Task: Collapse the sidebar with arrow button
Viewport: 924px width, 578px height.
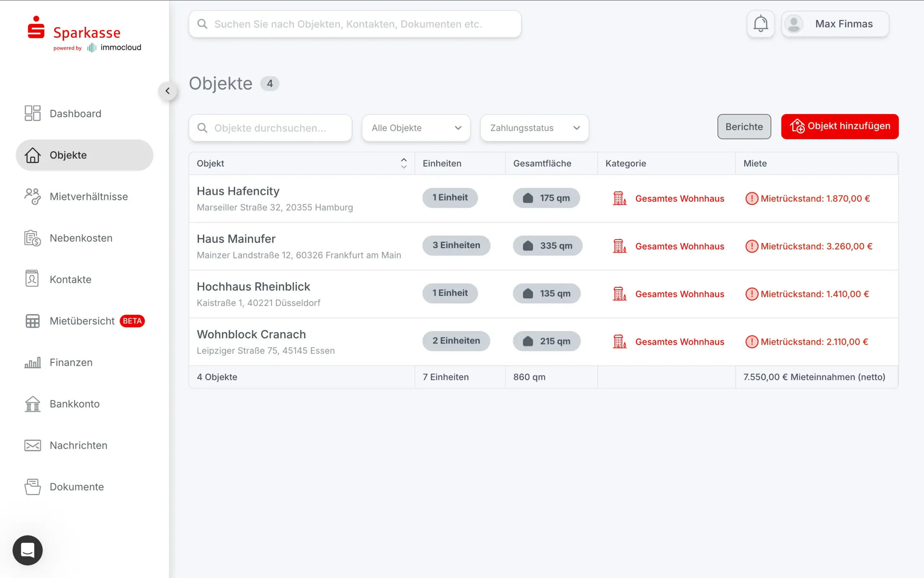Action: [x=167, y=91]
